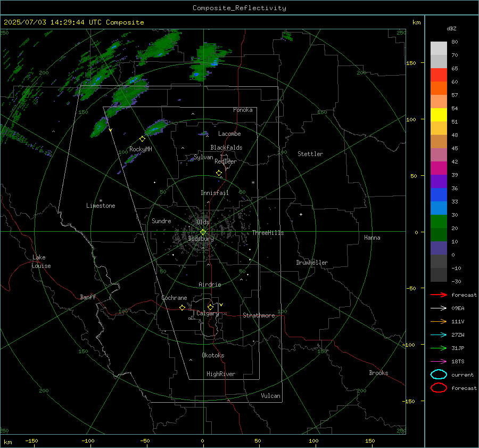Click the yellow diamond marker near Cochrane
479x448 pixels.
coord(182,307)
